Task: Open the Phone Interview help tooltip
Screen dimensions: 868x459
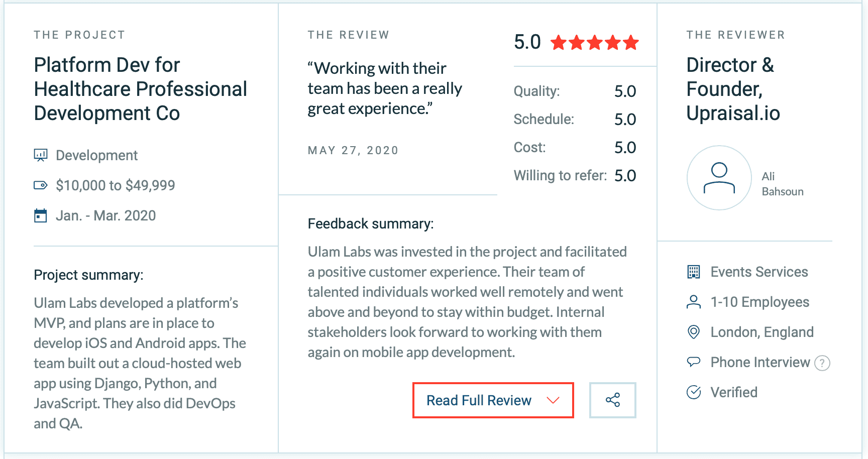Action: [822, 363]
